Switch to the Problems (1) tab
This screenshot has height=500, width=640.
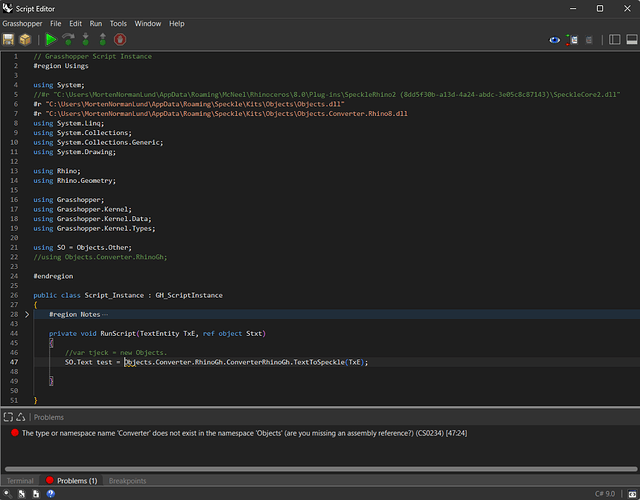point(72,481)
